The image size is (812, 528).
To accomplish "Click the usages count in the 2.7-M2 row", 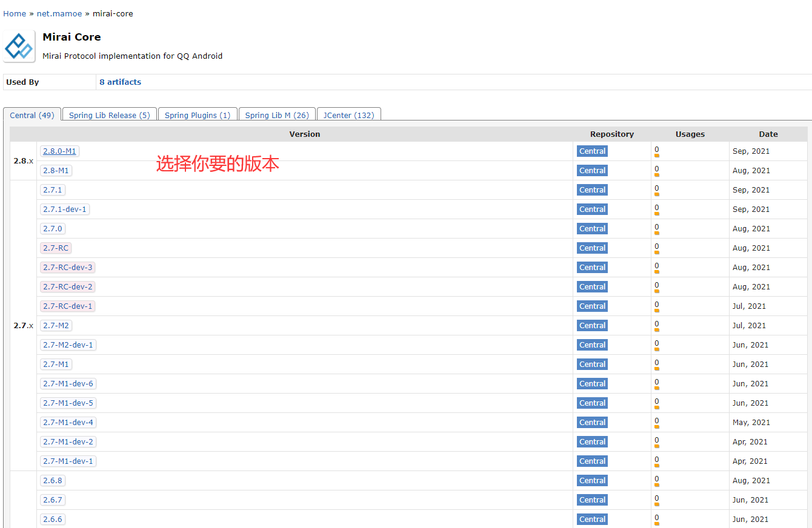I will (x=656, y=325).
